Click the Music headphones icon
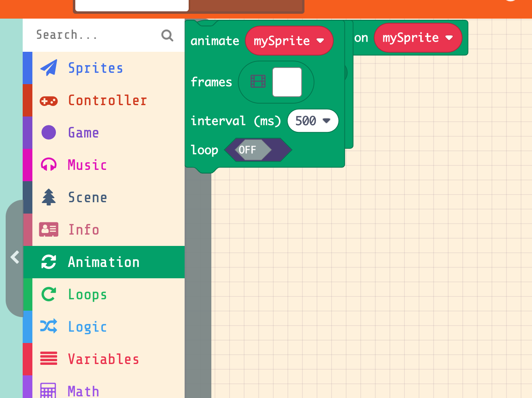The width and height of the screenshot is (532, 398). click(49, 165)
